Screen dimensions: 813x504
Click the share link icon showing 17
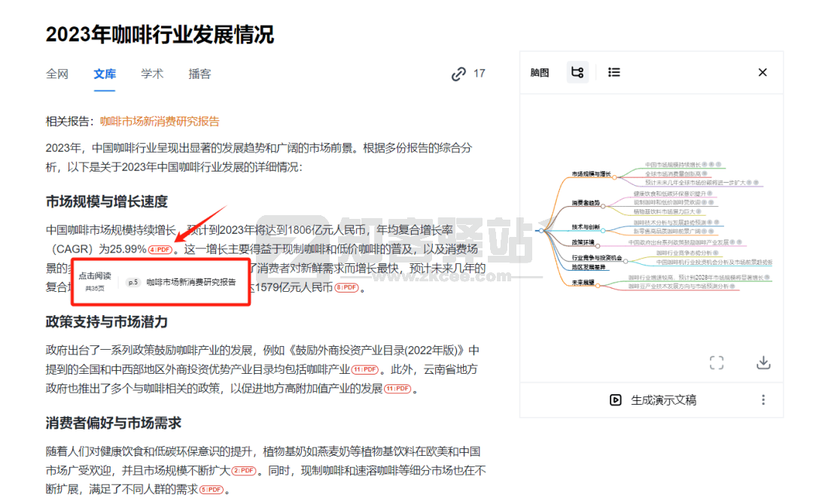pyautogui.click(x=458, y=74)
